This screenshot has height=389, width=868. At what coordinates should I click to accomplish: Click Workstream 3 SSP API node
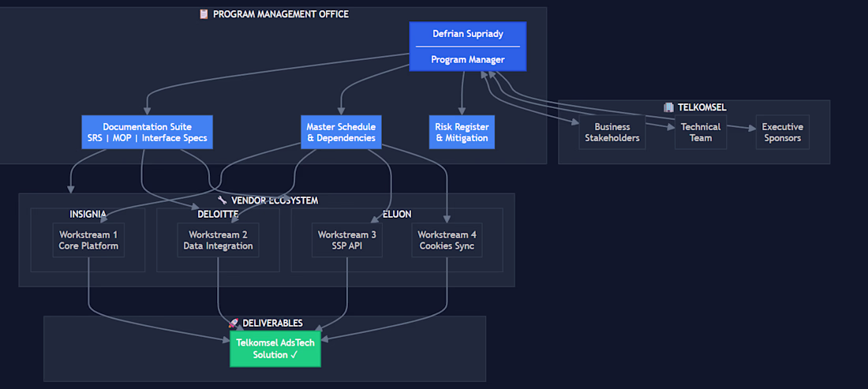coord(347,240)
